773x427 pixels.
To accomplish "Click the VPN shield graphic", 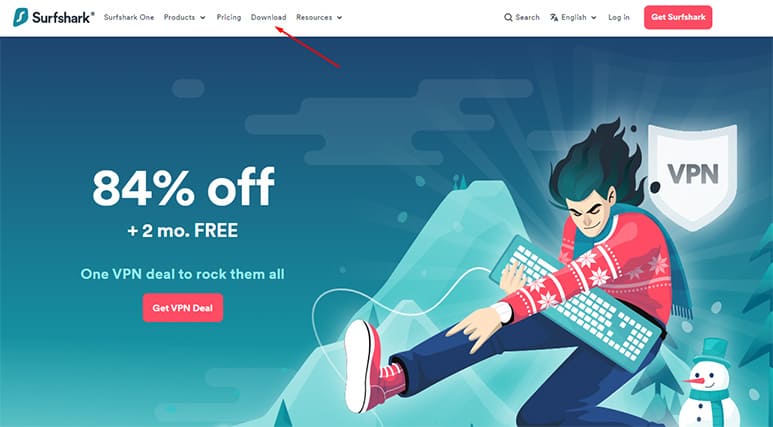I will 693,177.
